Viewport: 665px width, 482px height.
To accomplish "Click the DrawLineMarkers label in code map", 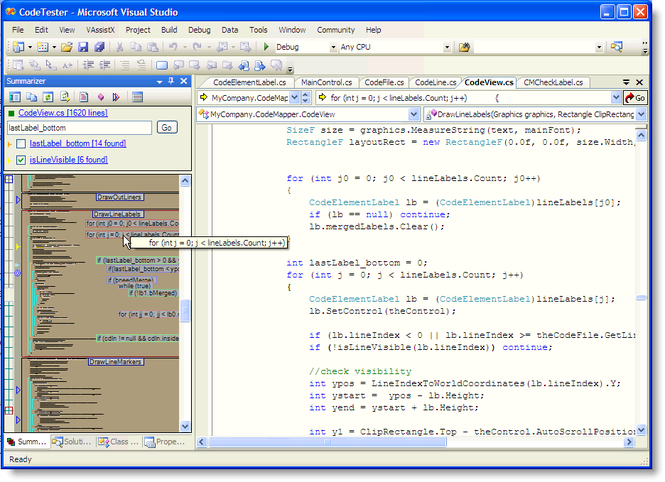I will [x=118, y=362].
